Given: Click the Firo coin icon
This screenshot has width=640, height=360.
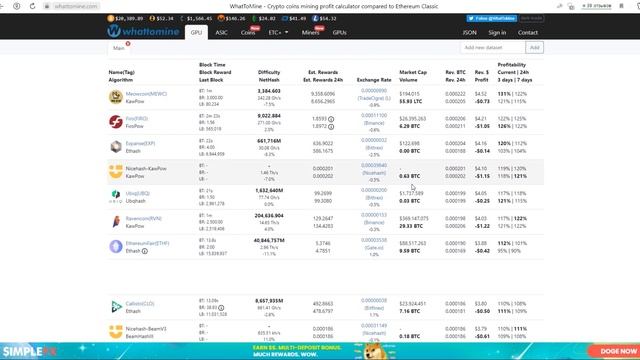Looking at the screenshot, I should point(116,122).
